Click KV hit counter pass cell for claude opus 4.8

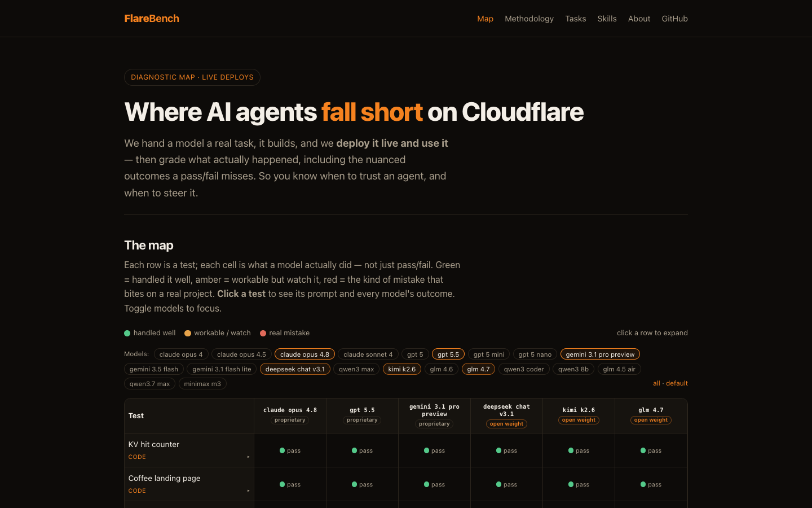[x=290, y=450]
